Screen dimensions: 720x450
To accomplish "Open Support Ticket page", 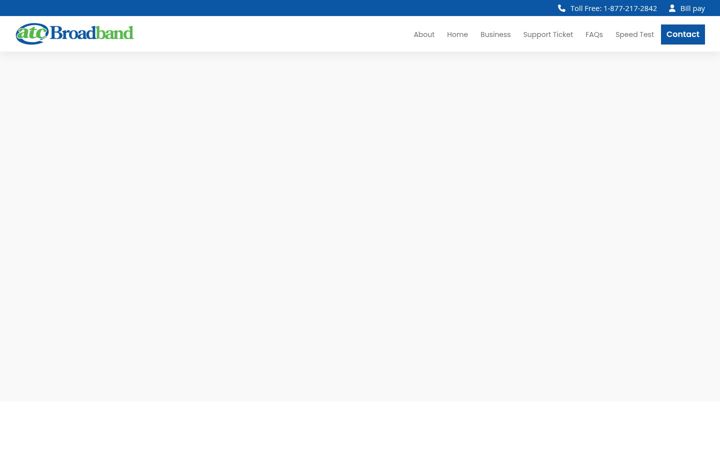I will (548, 34).
